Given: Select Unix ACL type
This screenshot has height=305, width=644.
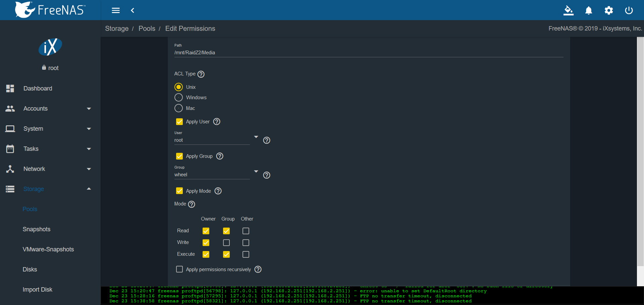Looking at the screenshot, I should (x=179, y=87).
